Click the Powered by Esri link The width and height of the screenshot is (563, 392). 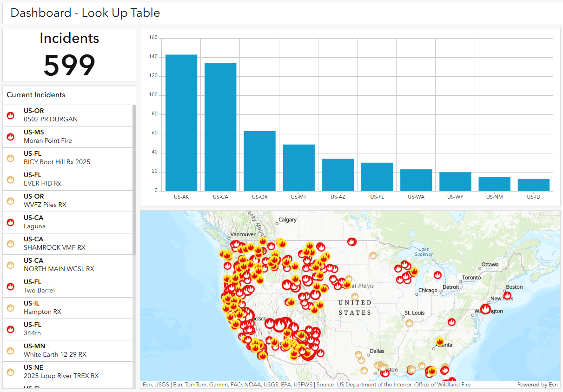537,385
